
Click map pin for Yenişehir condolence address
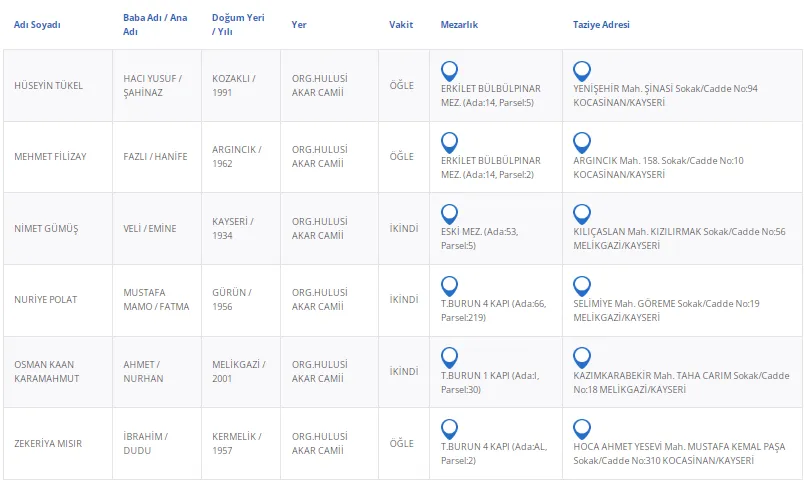pyautogui.click(x=582, y=71)
